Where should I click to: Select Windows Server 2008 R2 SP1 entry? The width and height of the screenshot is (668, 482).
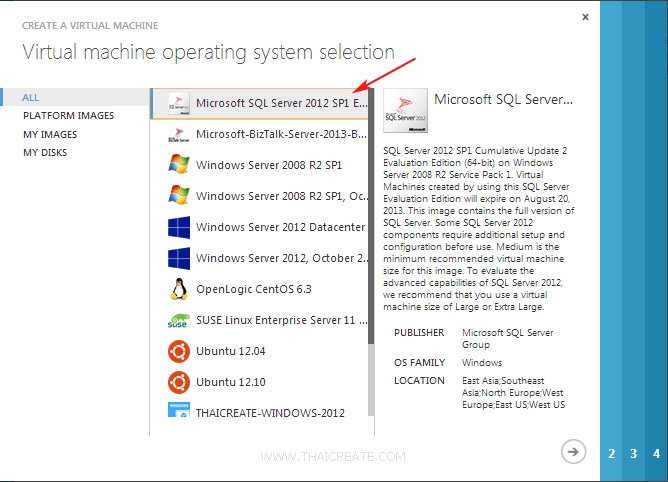click(269, 165)
